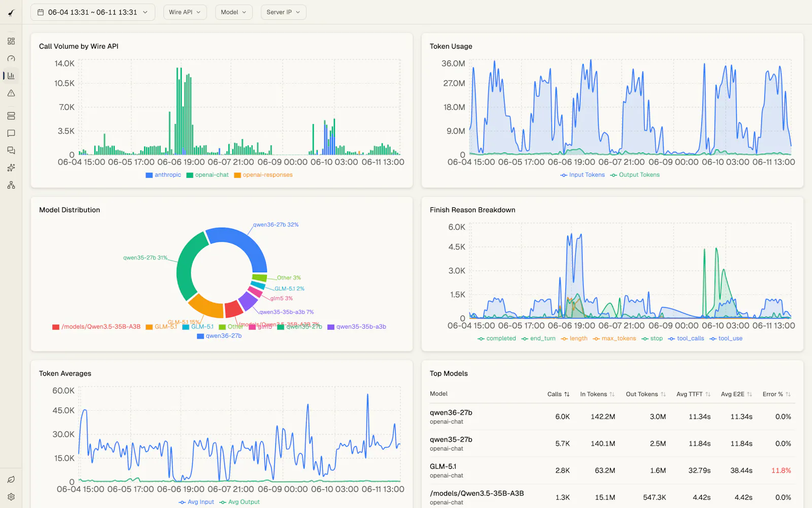
Task: Click the "Other 3%" pie label
Action: [x=289, y=278]
